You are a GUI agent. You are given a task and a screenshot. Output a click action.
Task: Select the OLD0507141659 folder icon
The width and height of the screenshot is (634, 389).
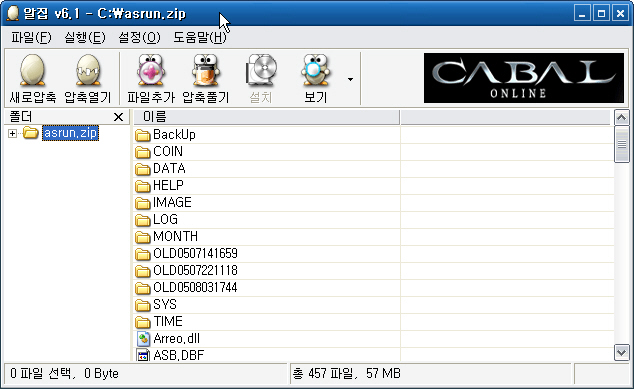142,254
